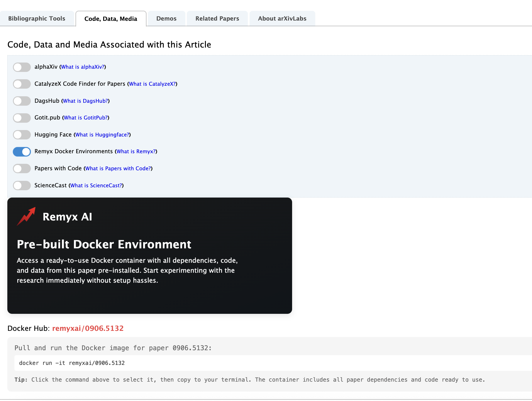Open the remyxai/0906.5132 Docker Hub link

pyautogui.click(x=88, y=328)
